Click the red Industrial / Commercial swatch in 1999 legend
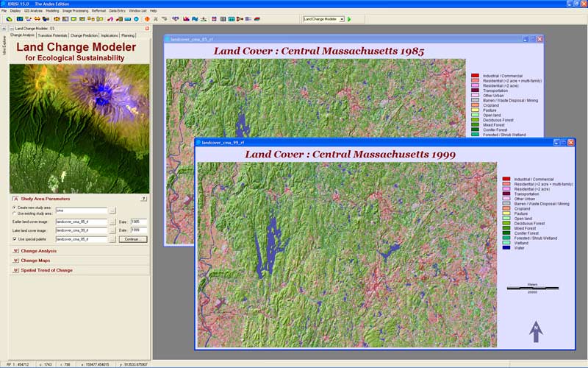 pos(506,179)
